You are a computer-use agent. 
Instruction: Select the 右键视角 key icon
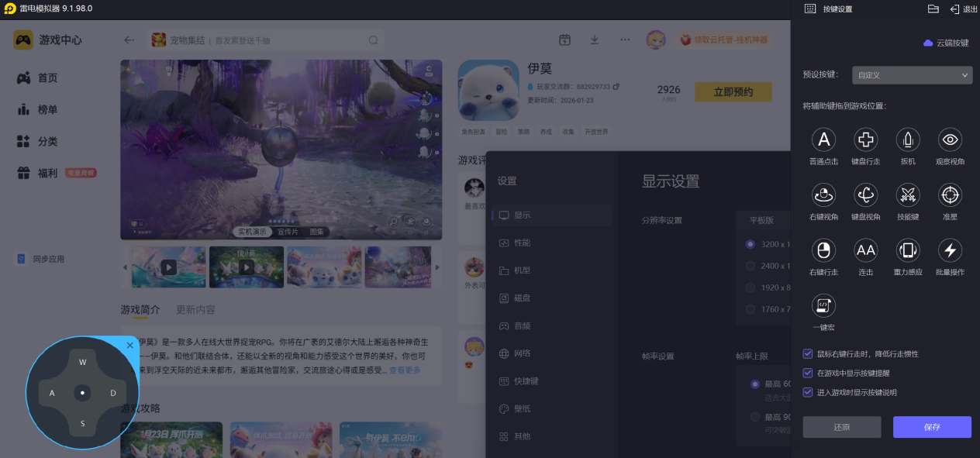point(823,195)
